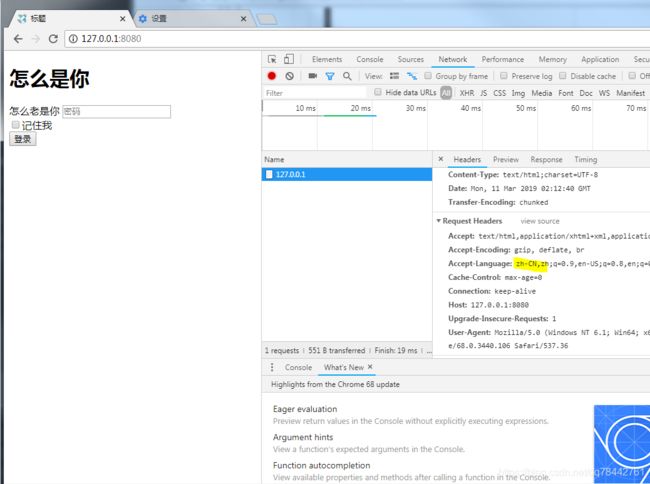This screenshot has height=484, width=650.
Task: Click the address bar URL 127.0.0.1:8080
Action: point(111,39)
